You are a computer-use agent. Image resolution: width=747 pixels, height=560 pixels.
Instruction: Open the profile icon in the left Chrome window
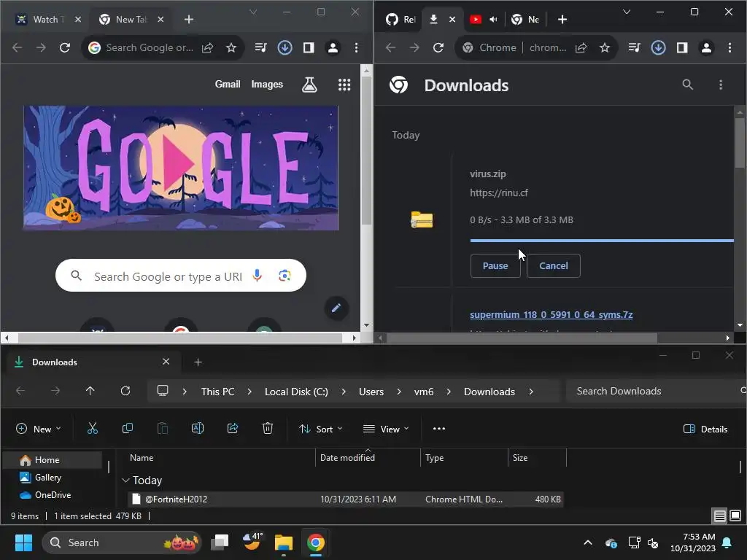(x=333, y=47)
